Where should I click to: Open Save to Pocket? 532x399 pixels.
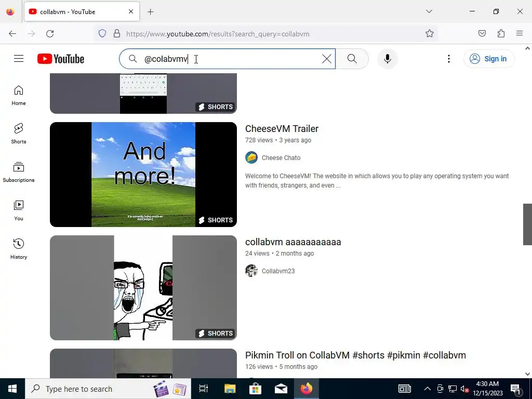click(x=482, y=34)
